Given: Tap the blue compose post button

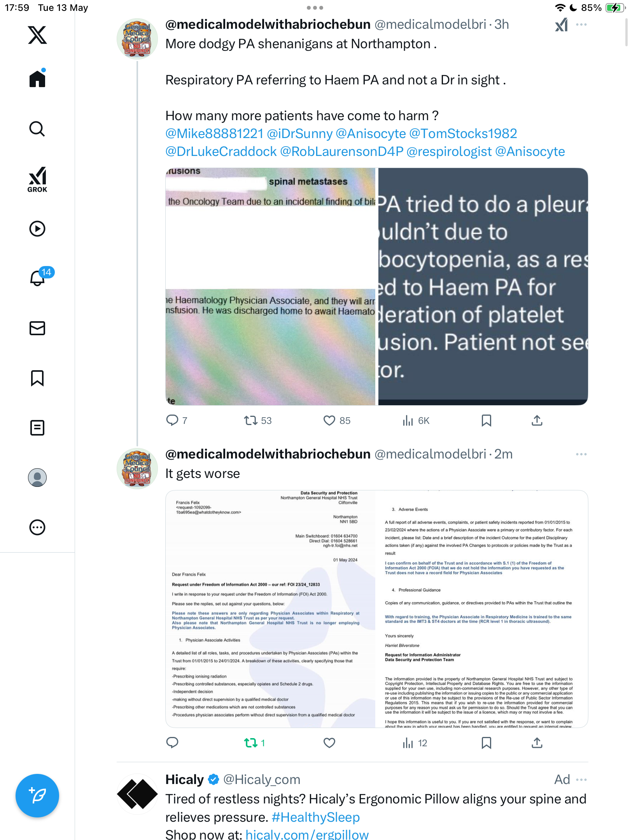Looking at the screenshot, I should 37,796.
